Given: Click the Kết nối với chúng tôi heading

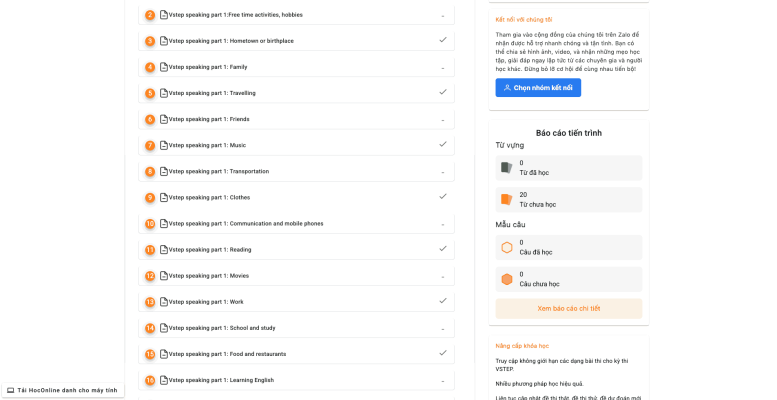Looking at the screenshot, I should point(524,20).
